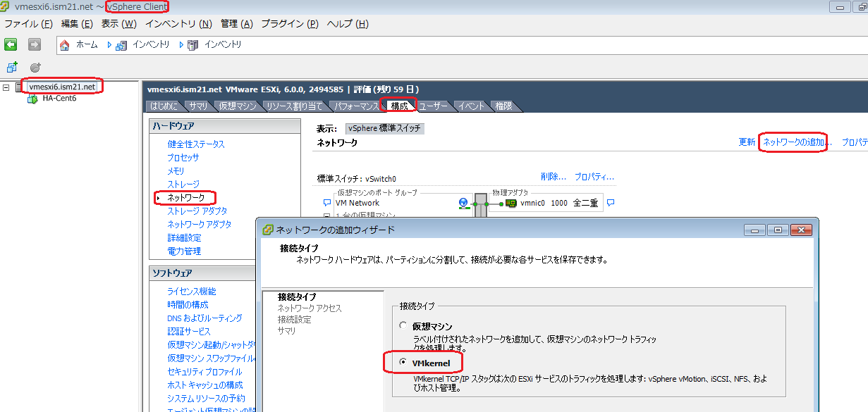Click the Home house icon in breadcrumb
This screenshot has width=868, height=412.
point(65,45)
